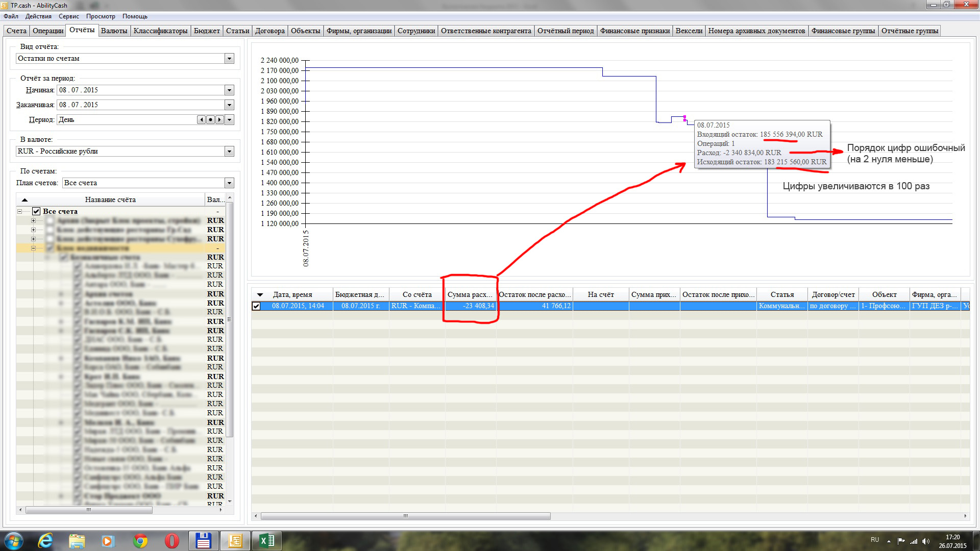Viewport: 980px width, 551px height.
Task: Uncheck the 'Все счета' checkbox
Action: coord(36,211)
